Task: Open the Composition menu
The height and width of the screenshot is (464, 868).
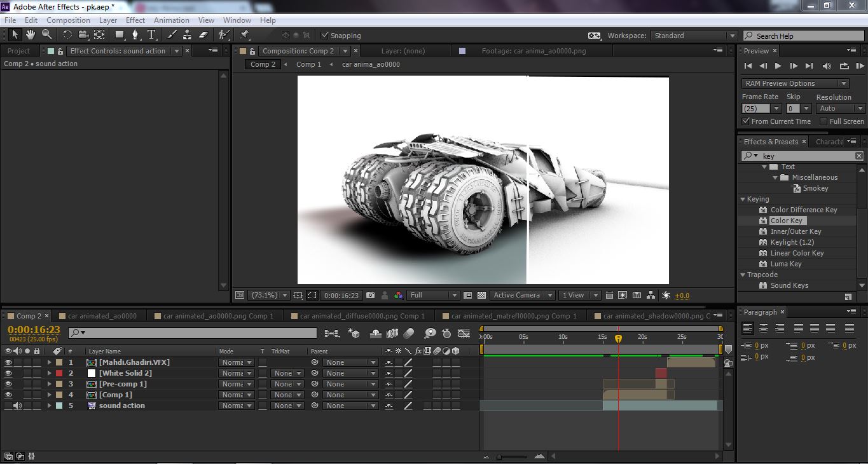Action: 68,20
